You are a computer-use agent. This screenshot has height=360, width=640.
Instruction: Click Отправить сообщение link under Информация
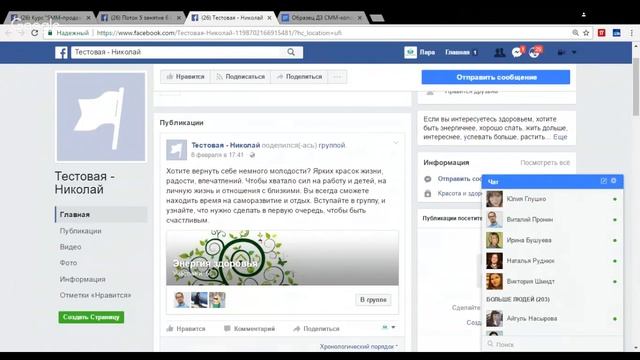tap(460, 179)
